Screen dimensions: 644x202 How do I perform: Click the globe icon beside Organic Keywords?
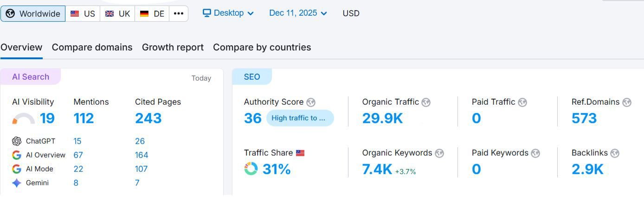439,153
